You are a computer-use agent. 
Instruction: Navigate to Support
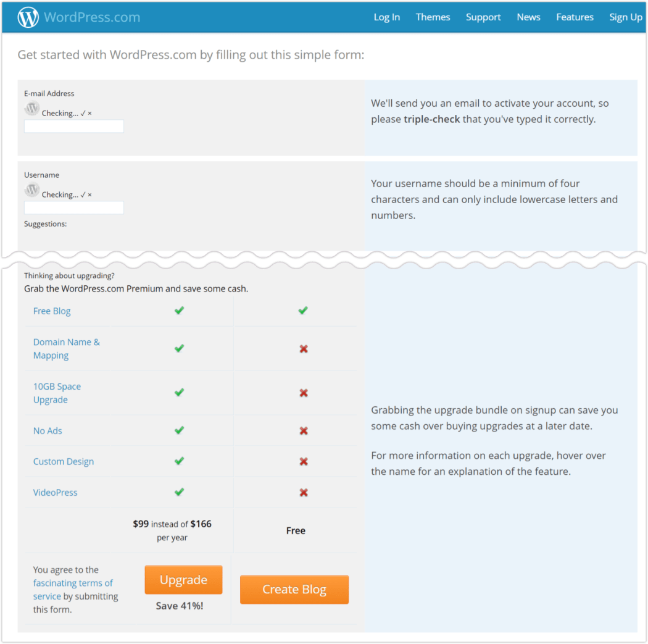(x=483, y=17)
